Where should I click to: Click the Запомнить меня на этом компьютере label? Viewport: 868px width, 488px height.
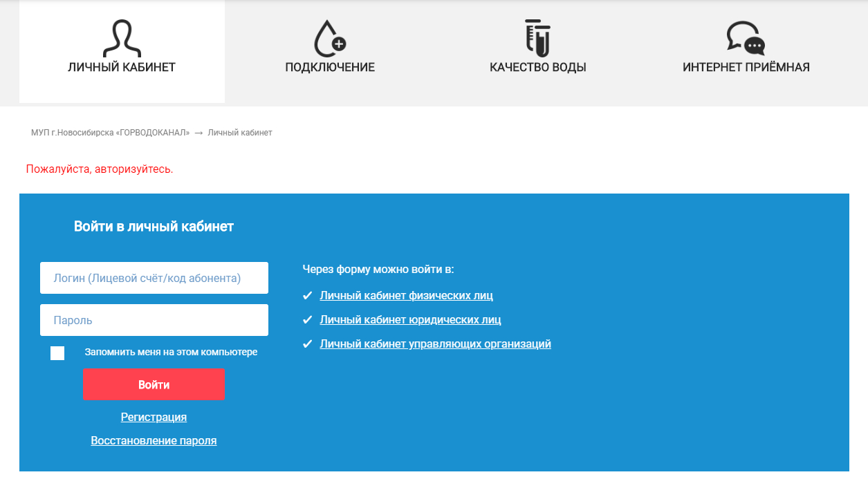click(x=171, y=352)
